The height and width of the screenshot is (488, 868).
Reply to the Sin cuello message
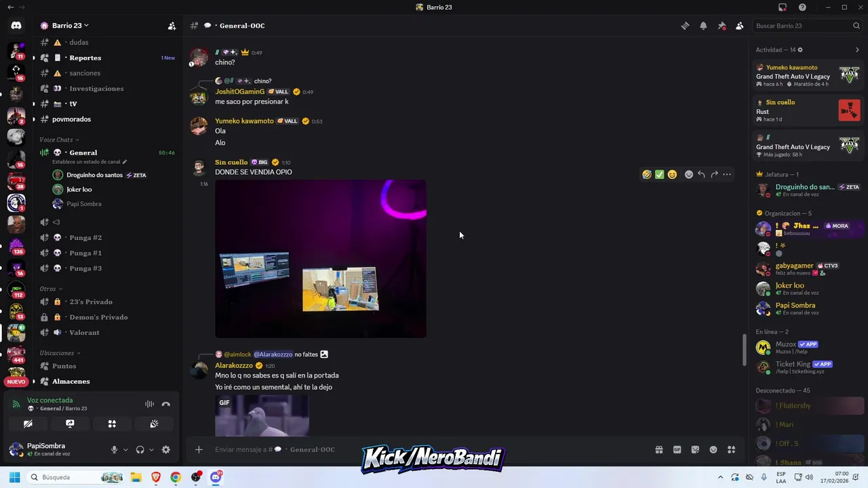click(x=701, y=174)
